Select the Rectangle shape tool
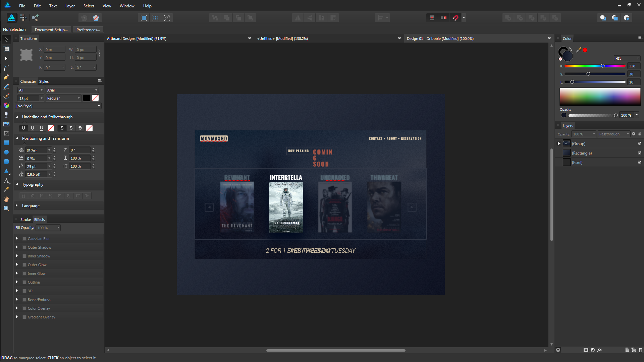The height and width of the screenshot is (362, 644). (6, 143)
